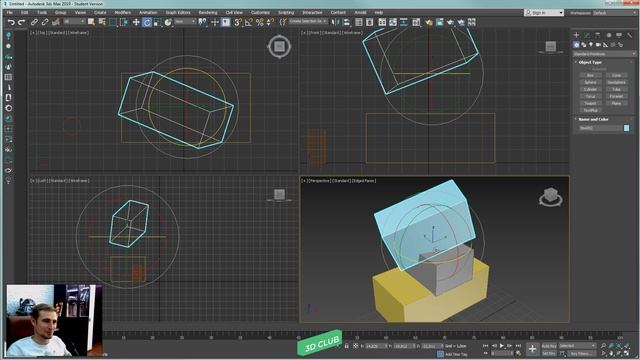
Task: Toggle Percent Snap
Action: point(260,22)
